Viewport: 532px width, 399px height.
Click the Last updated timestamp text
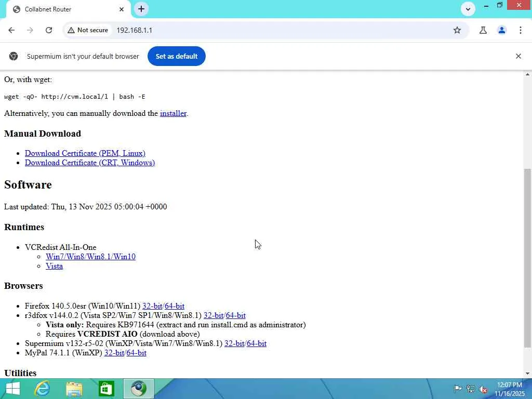pyautogui.click(x=86, y=207)
